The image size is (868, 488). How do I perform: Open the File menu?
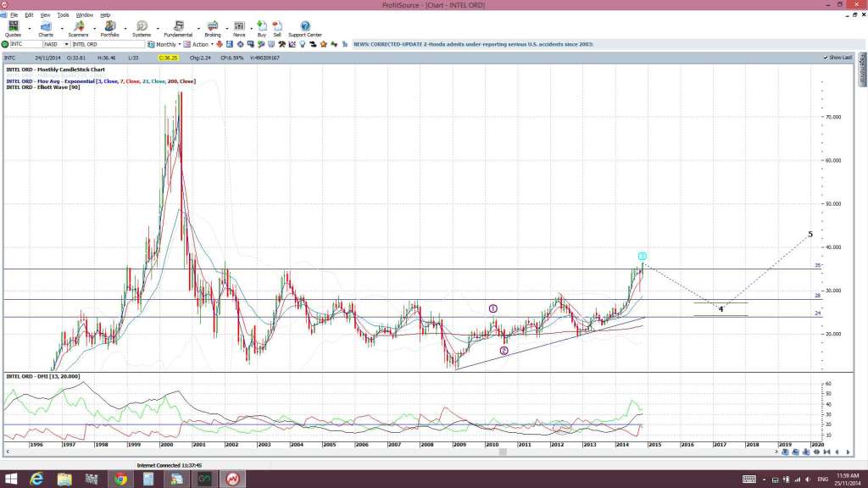point(14,15)
